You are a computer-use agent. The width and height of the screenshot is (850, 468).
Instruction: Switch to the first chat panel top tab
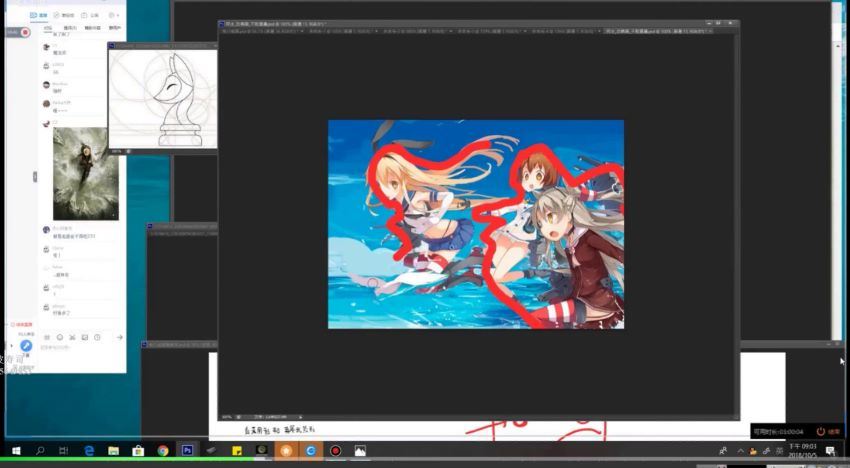coord(38,15)
